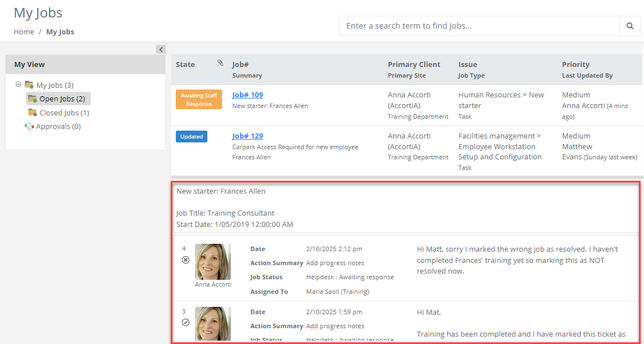The width and height of the screenshot is (644, 344).
Task: Click into the Jobs search field
Action: 479,26
